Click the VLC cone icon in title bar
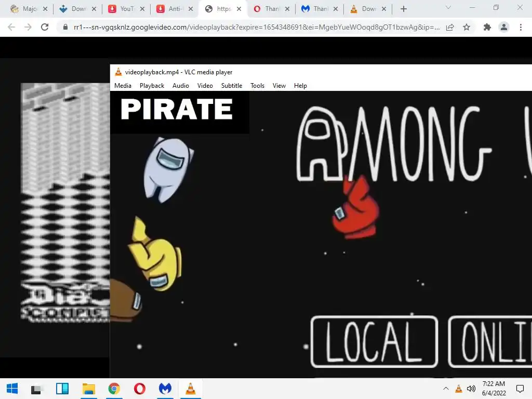Viewport: 532px width, 399px height. click(118, 72)
